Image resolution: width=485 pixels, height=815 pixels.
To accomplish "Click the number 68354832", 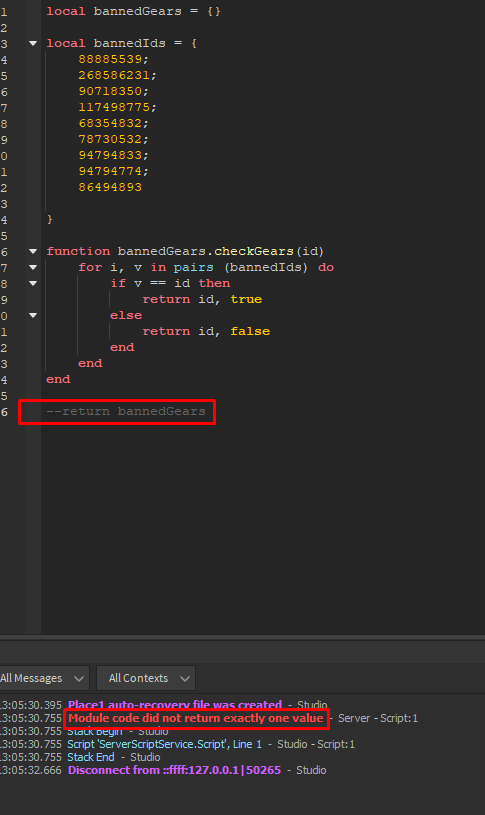I will 110,124.
